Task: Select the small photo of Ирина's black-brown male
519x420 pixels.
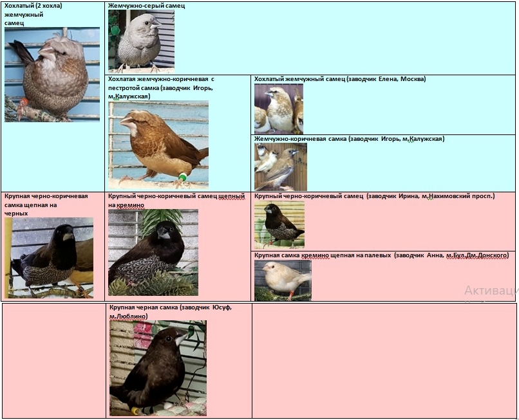Action: 279,224
